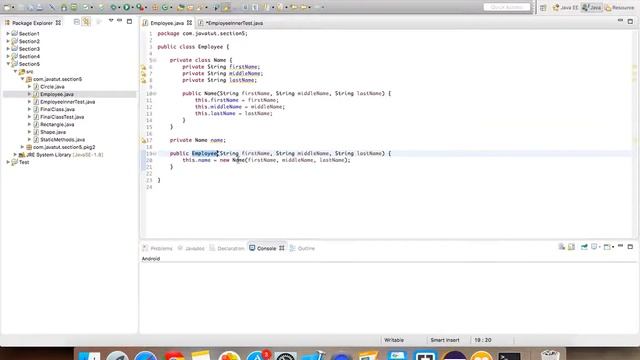Click the Debug bug icon in toolbar

(114, 7)
